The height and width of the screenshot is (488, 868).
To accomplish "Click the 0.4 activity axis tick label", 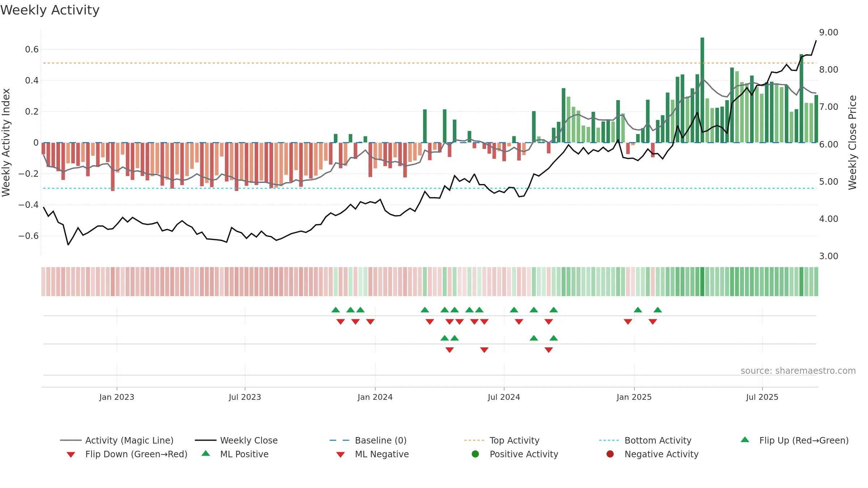I will click(x=32, y=80).
